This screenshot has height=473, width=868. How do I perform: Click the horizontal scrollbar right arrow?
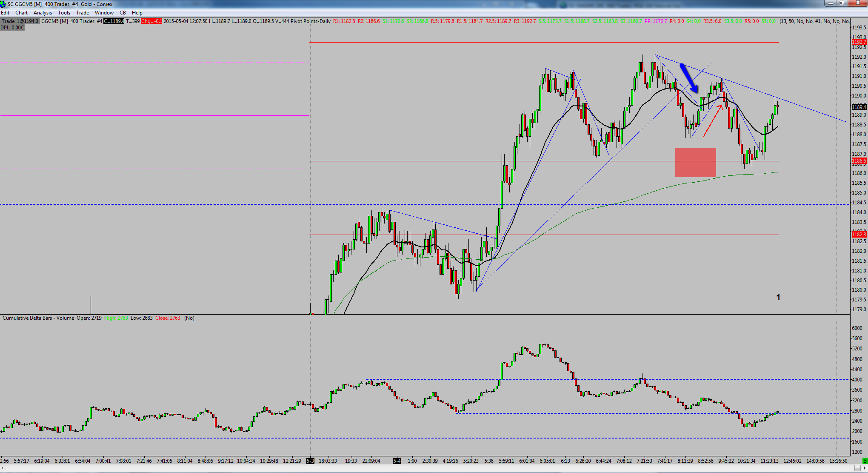coord(864,468)
